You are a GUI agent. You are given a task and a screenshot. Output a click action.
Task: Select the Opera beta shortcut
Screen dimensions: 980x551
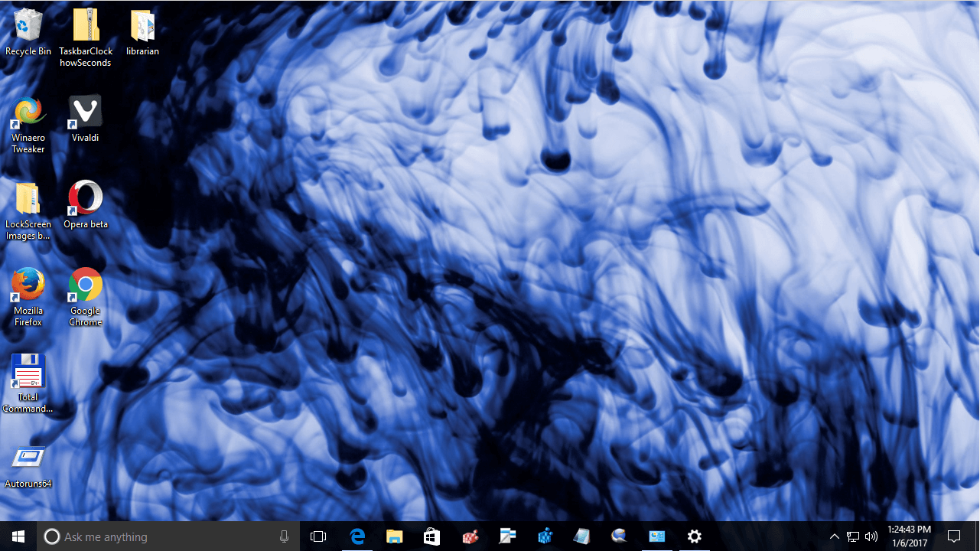pyautogui.click(x=86, y=205)
